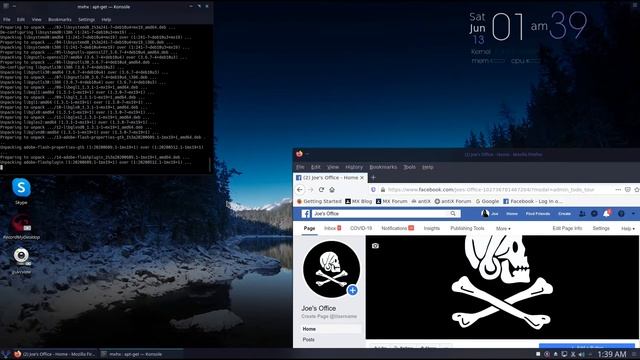Open Firefox View menu
640x360 pixels.
pyautogui.click(x=333, y=167)
